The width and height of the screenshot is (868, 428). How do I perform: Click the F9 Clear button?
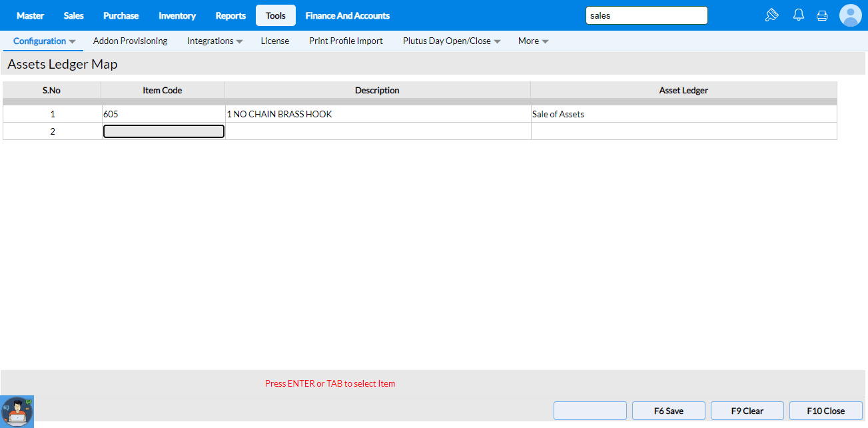pyautogui.click(x=747, y=411)
